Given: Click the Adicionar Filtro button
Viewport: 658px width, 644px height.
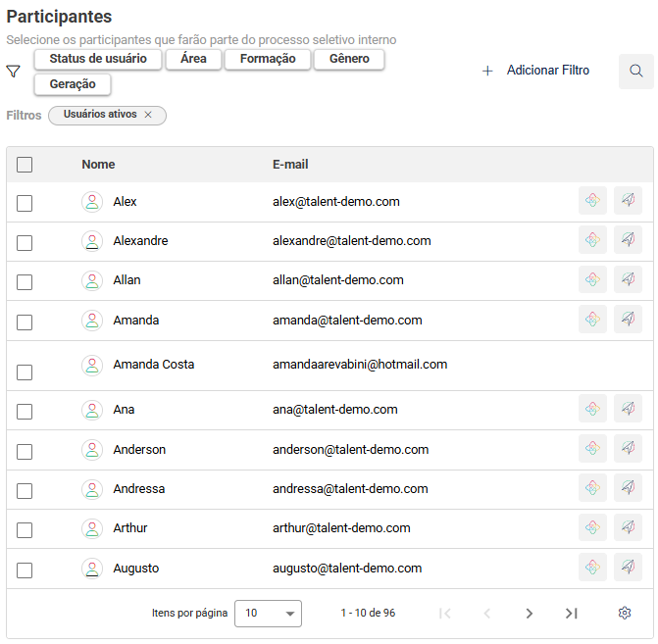Looking at the screenshot, I should pyautogui.click(x=536, y=72).
